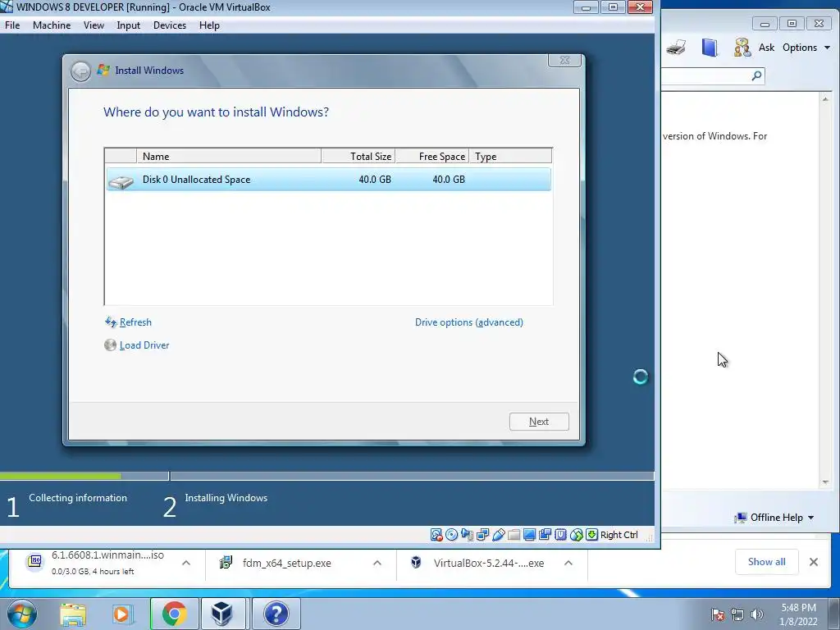Click the CPU virtualization chip icon in status bar

click(x=560, y=535)
